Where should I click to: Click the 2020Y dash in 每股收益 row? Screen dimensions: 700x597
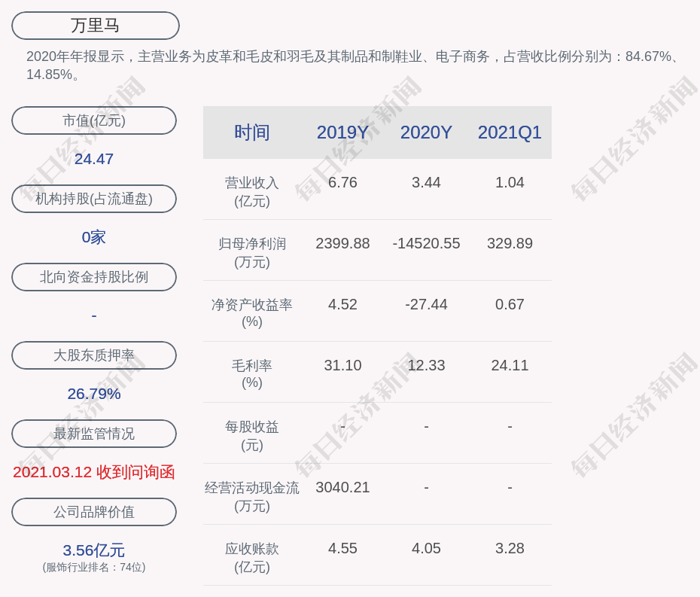[x=426, y=427]
